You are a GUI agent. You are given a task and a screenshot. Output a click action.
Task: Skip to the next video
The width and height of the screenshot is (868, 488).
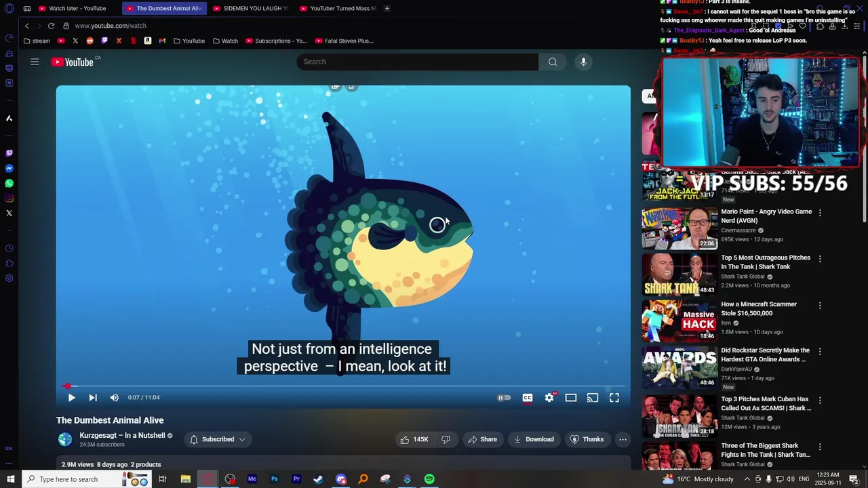[x=93, y=398]
